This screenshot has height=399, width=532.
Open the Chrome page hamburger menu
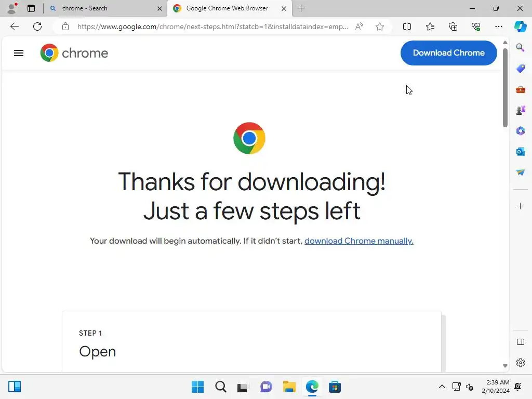tap(19, 53)
